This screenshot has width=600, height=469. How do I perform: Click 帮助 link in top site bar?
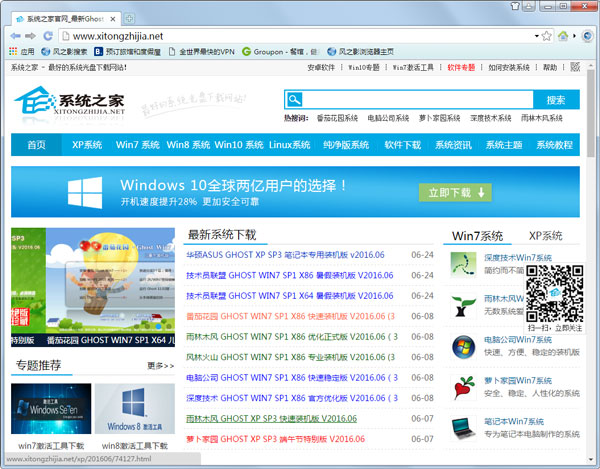[550, 67]
